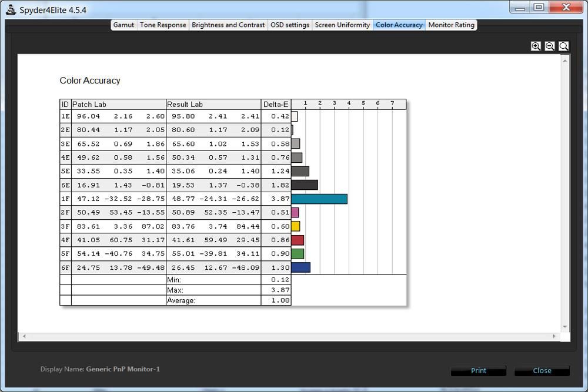Viewport: 588px width, 392px height.
Task: Click the Result Lab column header
Action: (213, 104)
